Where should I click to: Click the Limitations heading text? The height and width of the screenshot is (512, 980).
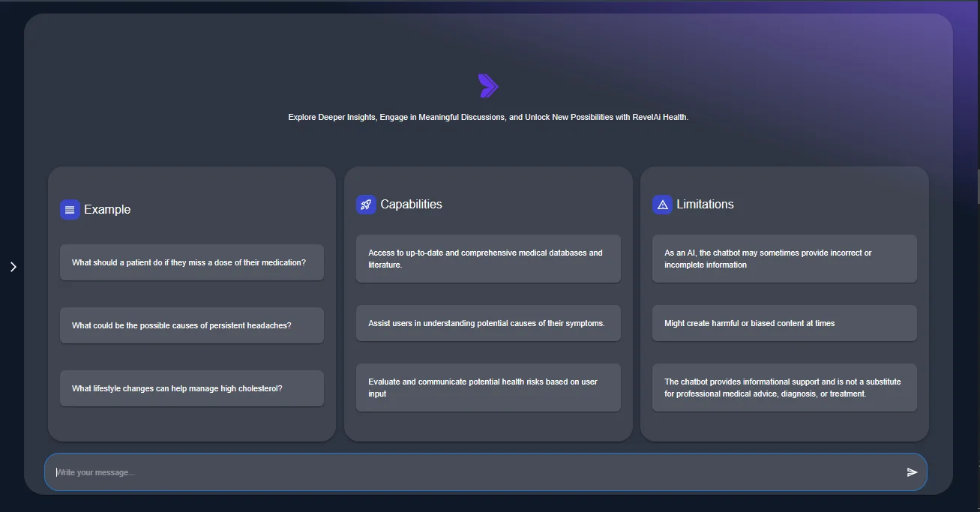(x=705, y=205)
